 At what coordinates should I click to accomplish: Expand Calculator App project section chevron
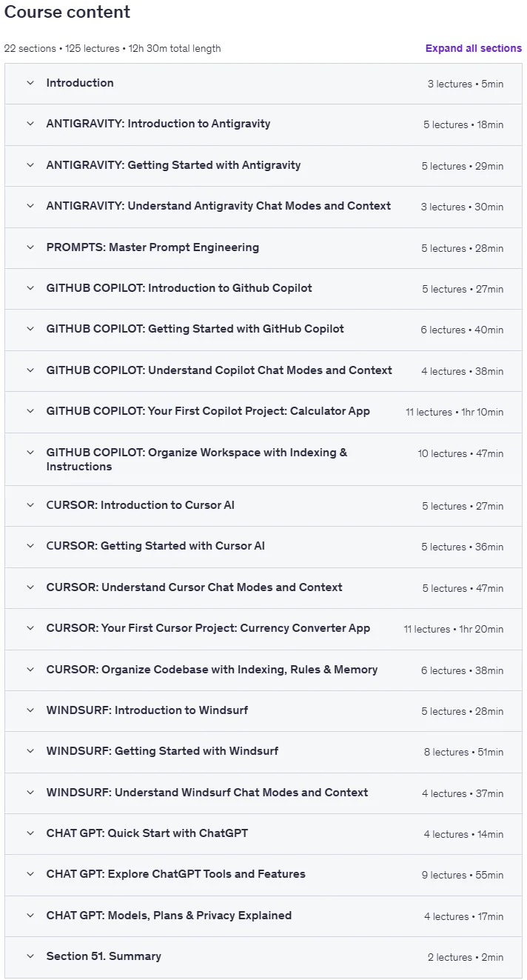coord(30,411)
